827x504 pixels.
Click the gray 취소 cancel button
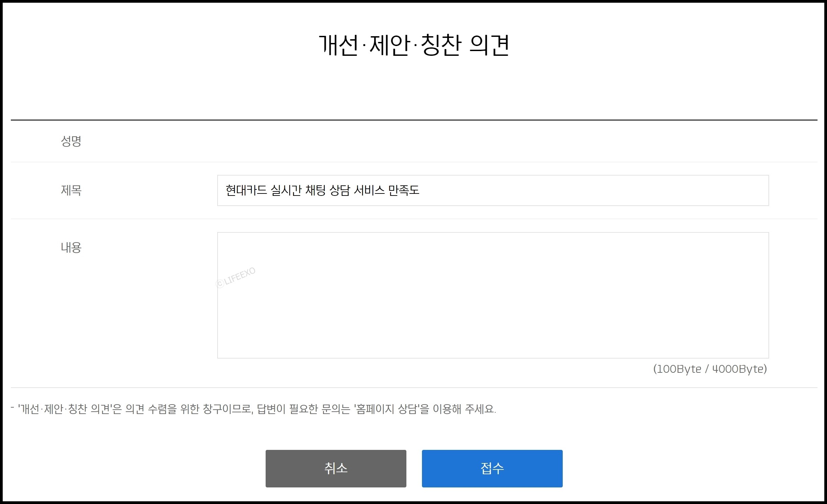pos(336,468)
